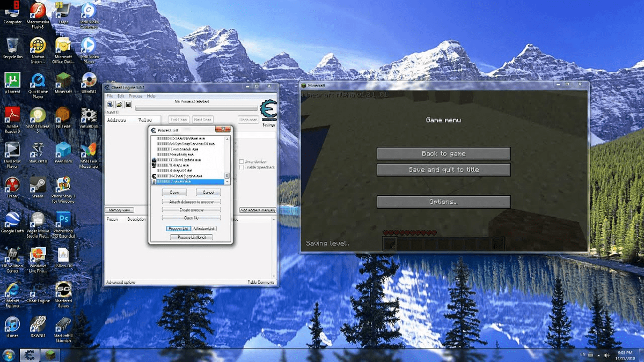The width and height of the screenshot is (644, 362).
Task: Open Internet Explorer desktop shortcut
Action: click(12, 294)
